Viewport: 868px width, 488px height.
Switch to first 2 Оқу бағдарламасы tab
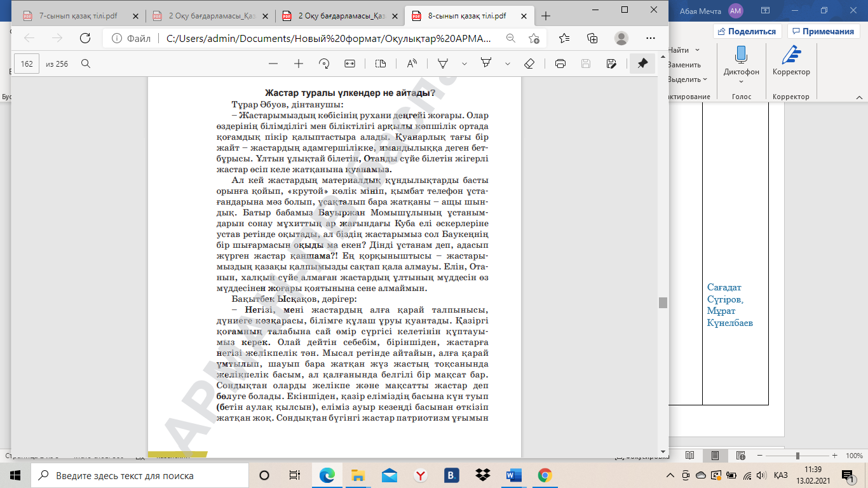[x=210, y=16]
